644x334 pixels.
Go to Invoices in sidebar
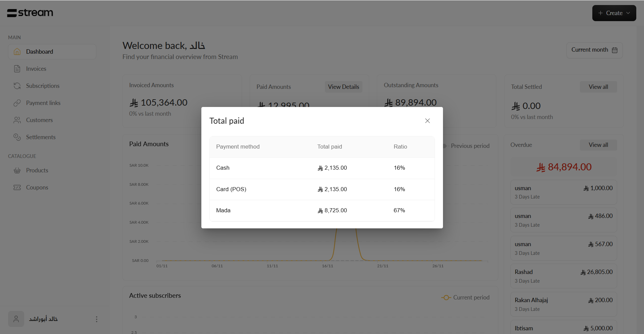point(36,69)
